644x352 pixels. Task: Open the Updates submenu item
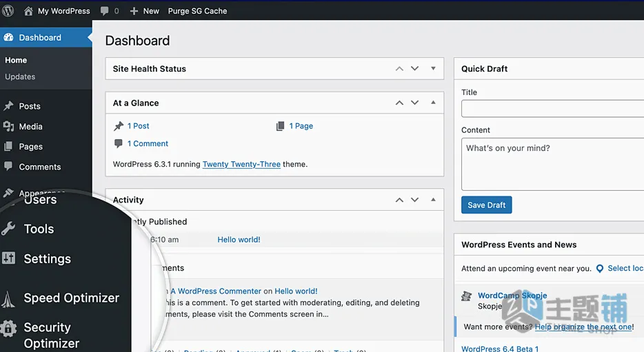(20, 76)
